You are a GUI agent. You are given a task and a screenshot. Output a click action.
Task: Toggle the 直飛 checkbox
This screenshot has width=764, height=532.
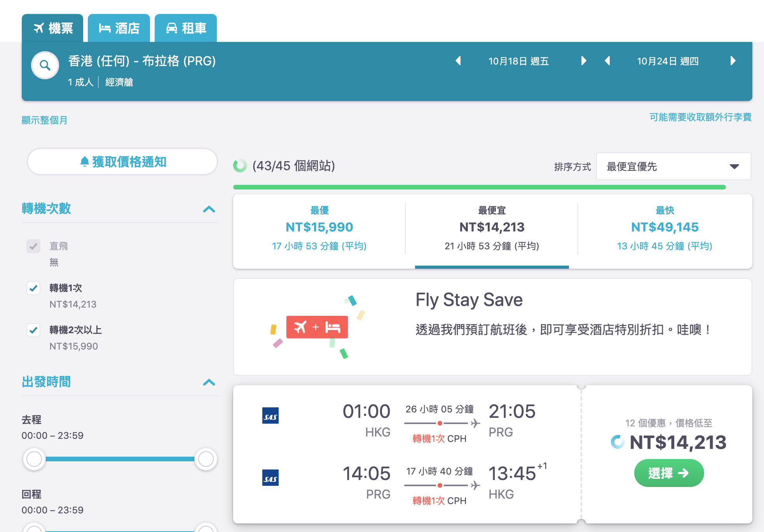coord(33,246)
